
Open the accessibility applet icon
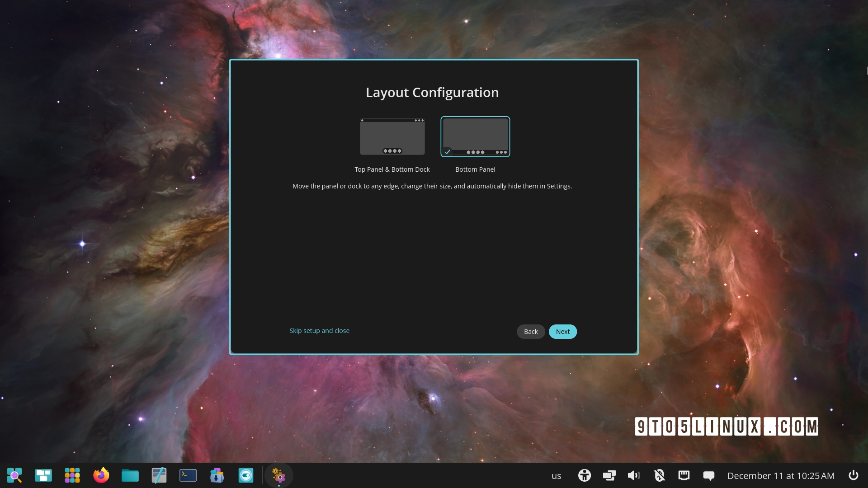[x=585, y=475]
